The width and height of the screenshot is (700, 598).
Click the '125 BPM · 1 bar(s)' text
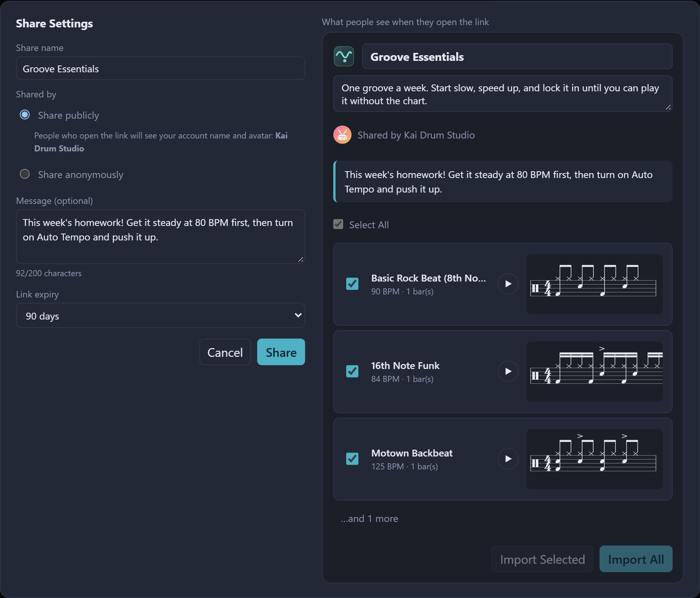pyautogui.click(x=404, y=466)
